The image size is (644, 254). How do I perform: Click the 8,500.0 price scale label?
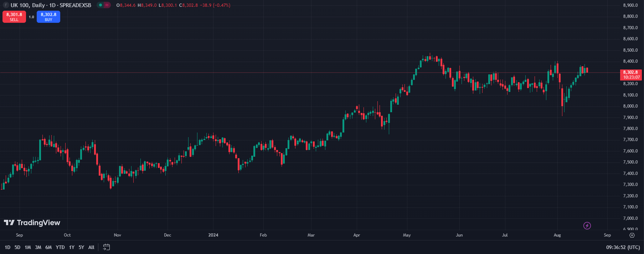tap(630, 50)
